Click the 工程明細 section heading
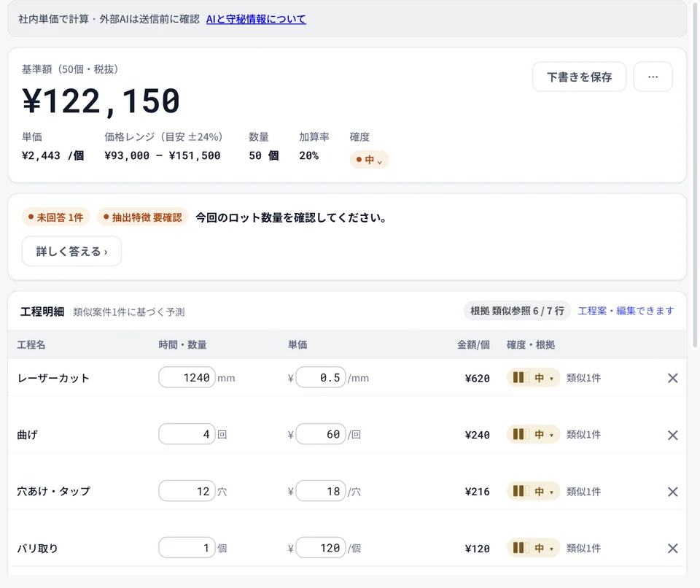This screenshot has width=700, height=588. click(x=42, y=312)
